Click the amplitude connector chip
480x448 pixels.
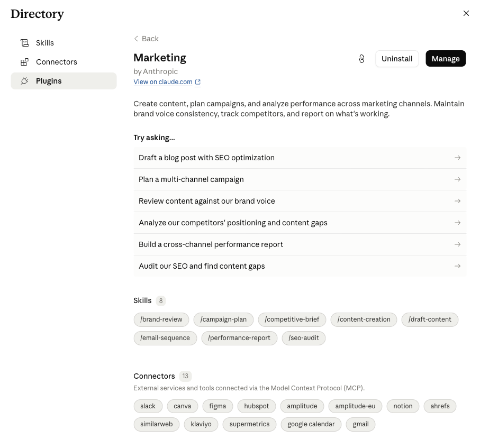point(302,406)
